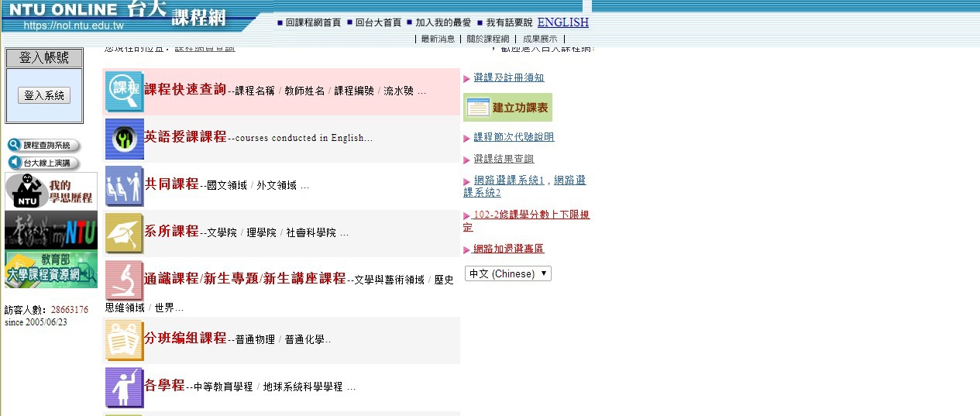
Task: Click the visitor count 28663176
Action: (70, 310)
